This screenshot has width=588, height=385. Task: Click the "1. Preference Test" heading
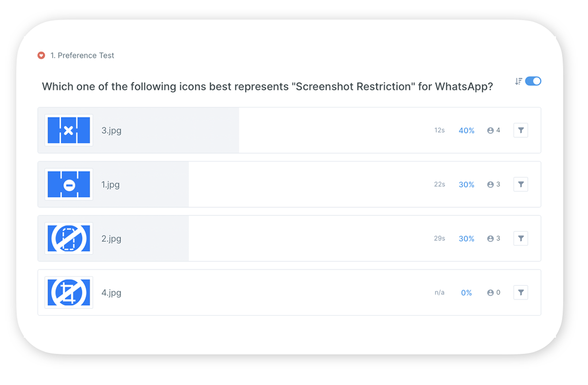click(x=82, y=55)
